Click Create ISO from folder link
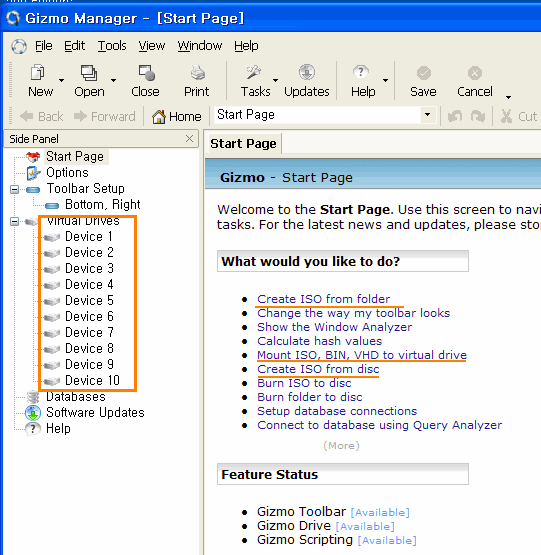Screen dimensions: 541x555 (324, 299)
